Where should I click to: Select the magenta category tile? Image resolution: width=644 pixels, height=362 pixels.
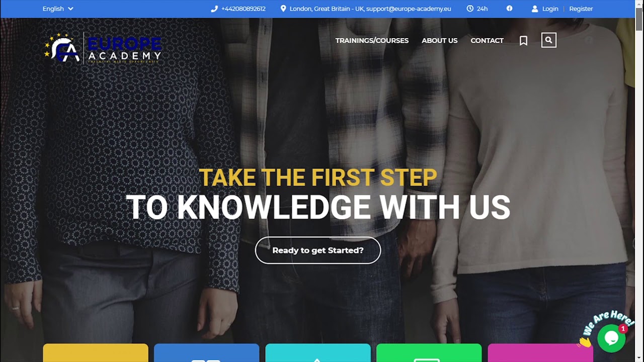point(540,353)
